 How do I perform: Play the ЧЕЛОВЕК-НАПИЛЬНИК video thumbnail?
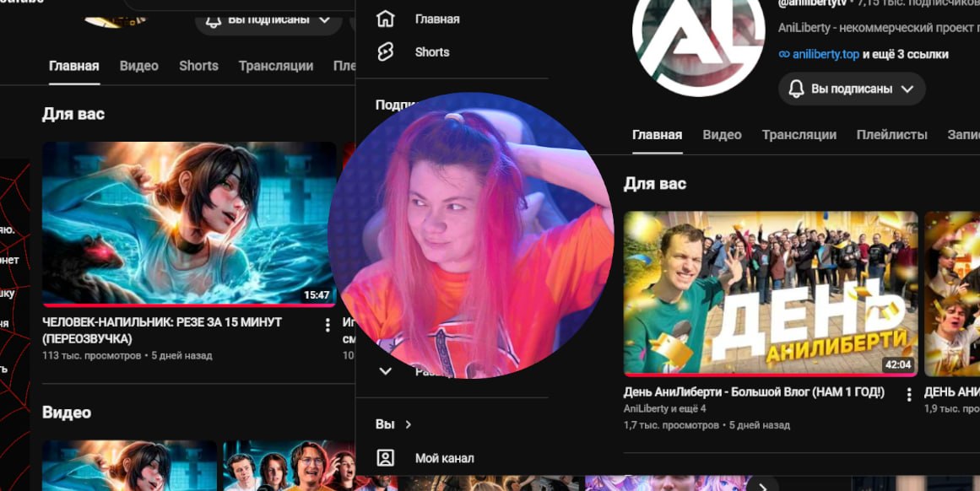coord(189,224)
